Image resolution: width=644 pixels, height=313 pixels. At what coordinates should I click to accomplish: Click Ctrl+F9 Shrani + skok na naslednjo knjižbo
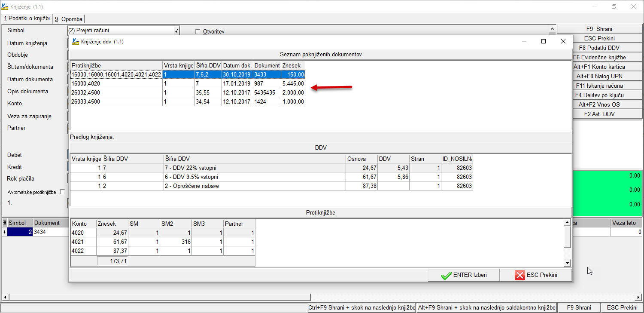click(362, 308)
